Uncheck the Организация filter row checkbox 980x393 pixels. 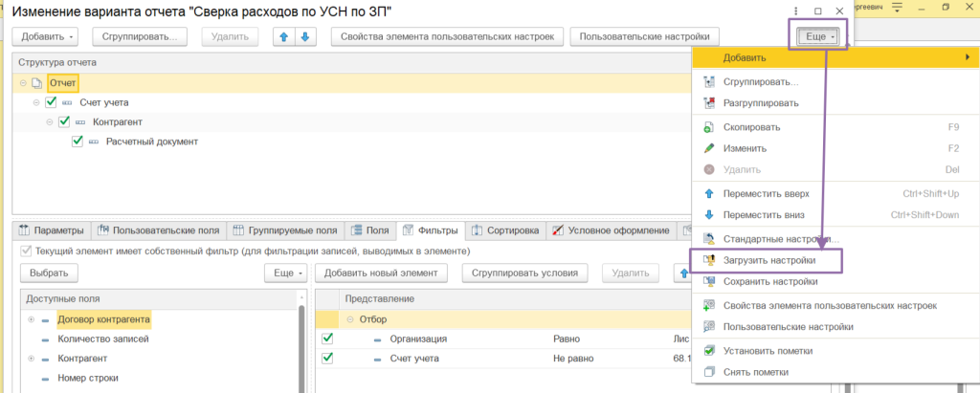(x=327, y=338)
